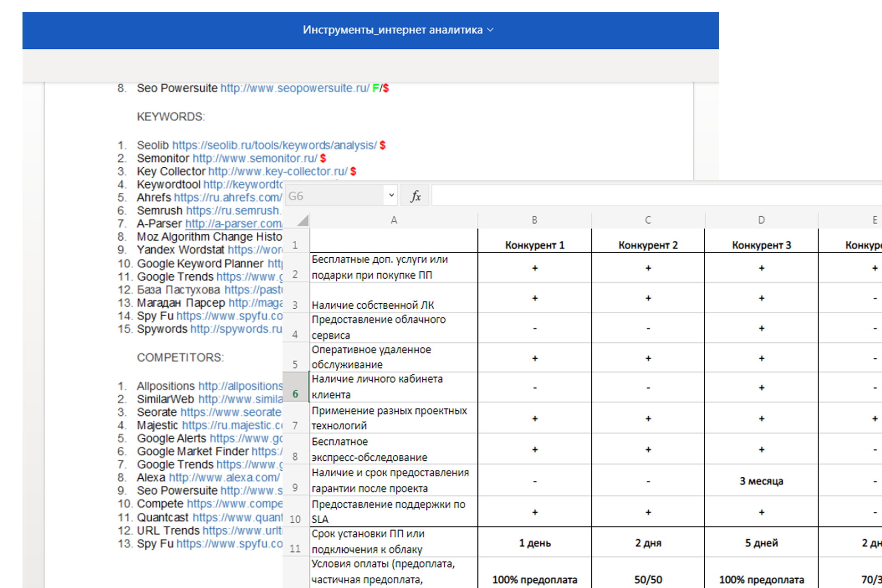882x588 pixels.
Task: Click the insert function fx icon
Action: click(x=415, y=196)
